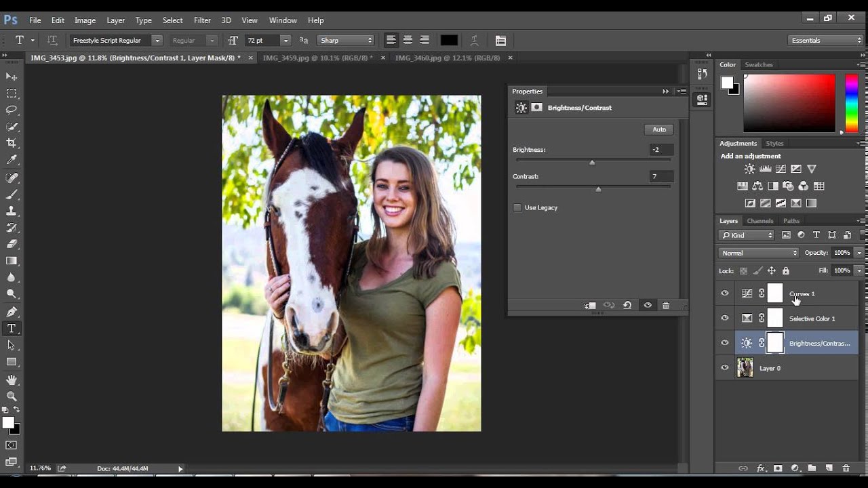This screenshot has height=488, width=868.
Task: Select the Dodge tool
Action: [12, 294]
